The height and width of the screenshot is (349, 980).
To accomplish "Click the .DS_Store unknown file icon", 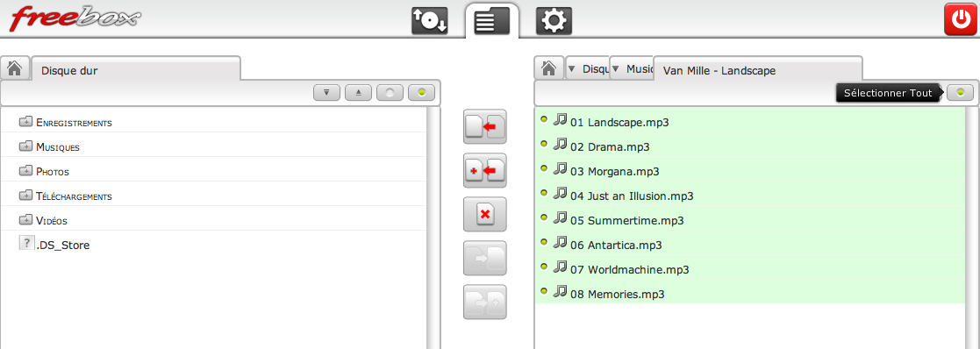I will (26, 243).
